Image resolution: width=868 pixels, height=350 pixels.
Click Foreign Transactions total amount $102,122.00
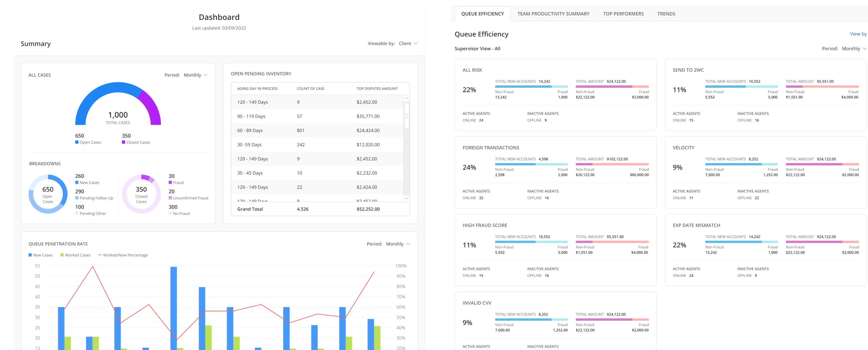point(617,159)
